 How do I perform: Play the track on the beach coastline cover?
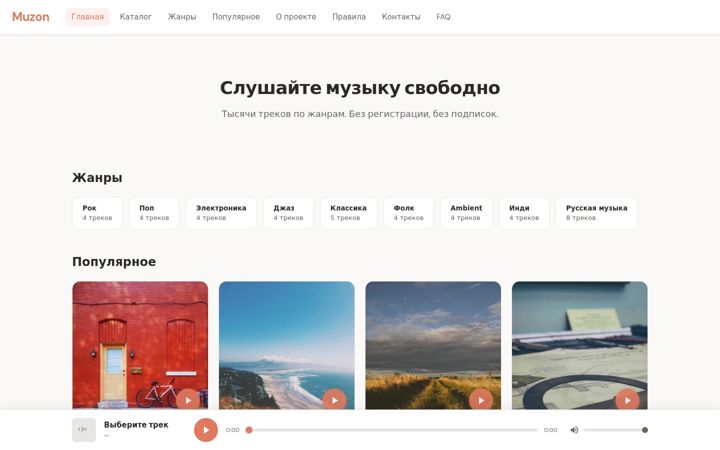[x=334, y=400]
